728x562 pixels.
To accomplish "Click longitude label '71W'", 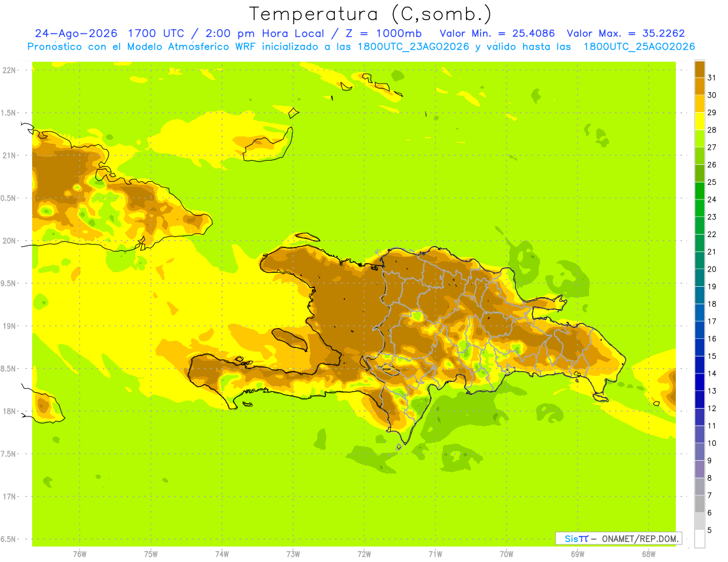I will pos(435,554).
